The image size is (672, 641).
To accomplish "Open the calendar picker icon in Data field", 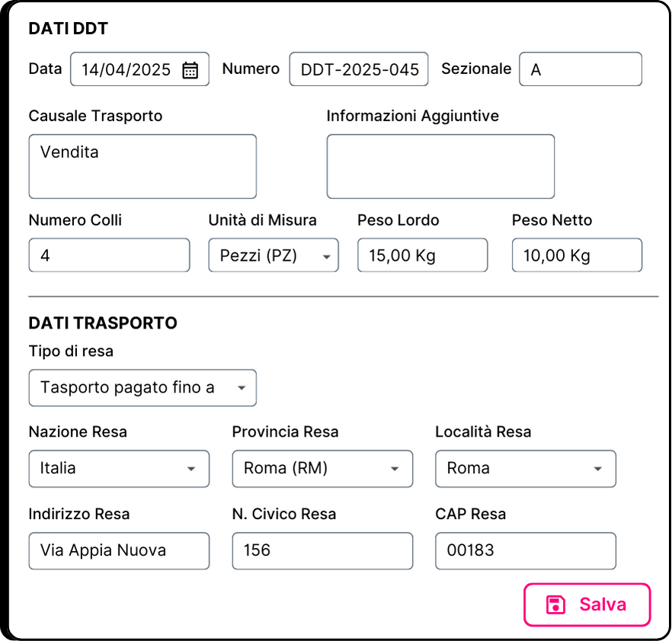I will click(190, 70).
